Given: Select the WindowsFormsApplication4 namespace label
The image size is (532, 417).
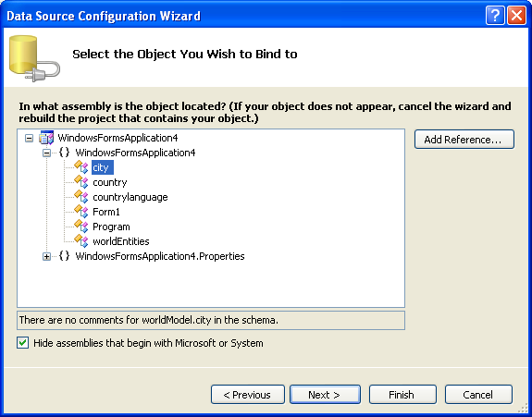Looking at the screenshot, I should pos(135,153).
